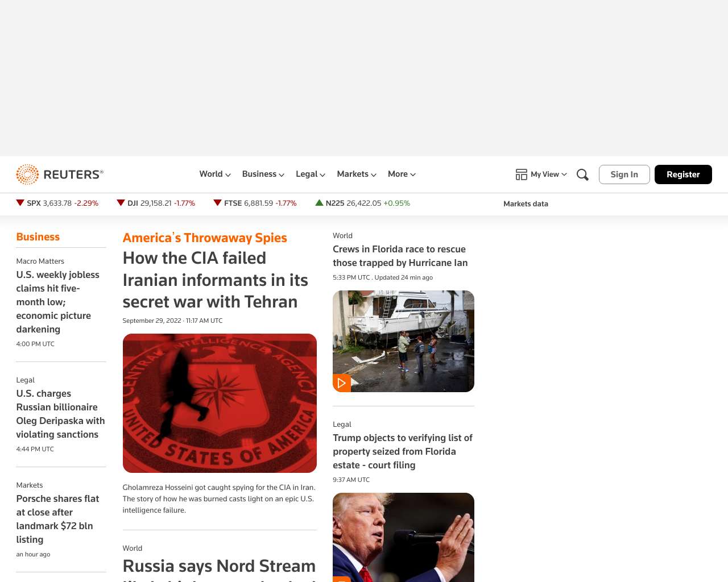
Task: Click the My View layout icon
Action: click(x=521, y=174)
